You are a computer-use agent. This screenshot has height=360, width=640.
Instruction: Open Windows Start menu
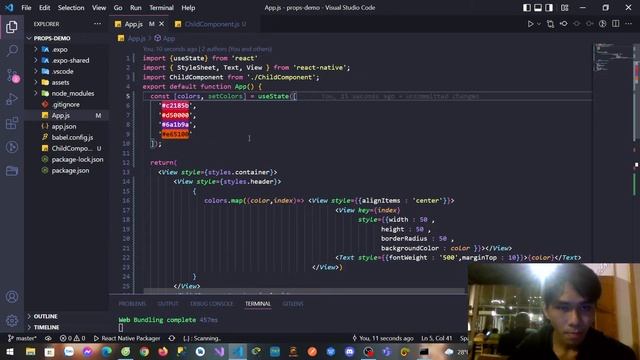tap(10, 351)
